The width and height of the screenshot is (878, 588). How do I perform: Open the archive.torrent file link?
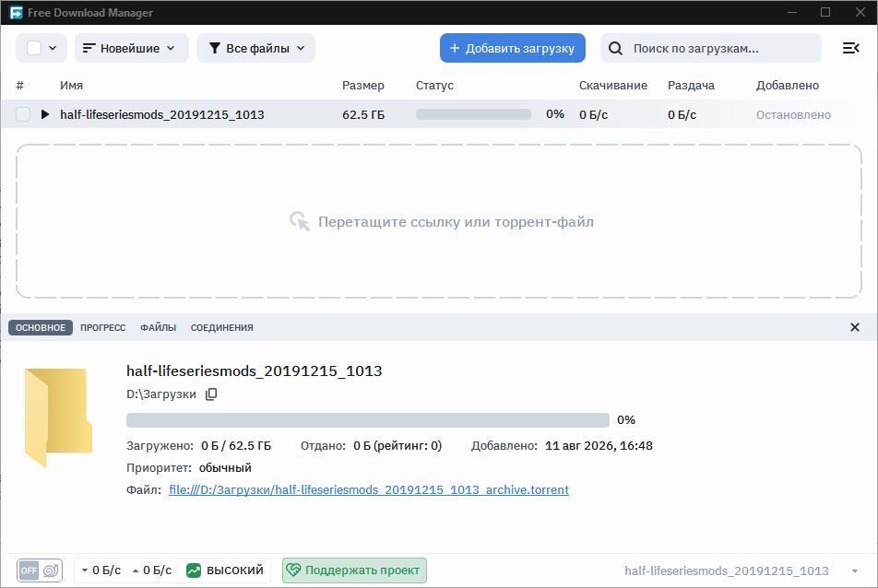[x=369, y=489]
